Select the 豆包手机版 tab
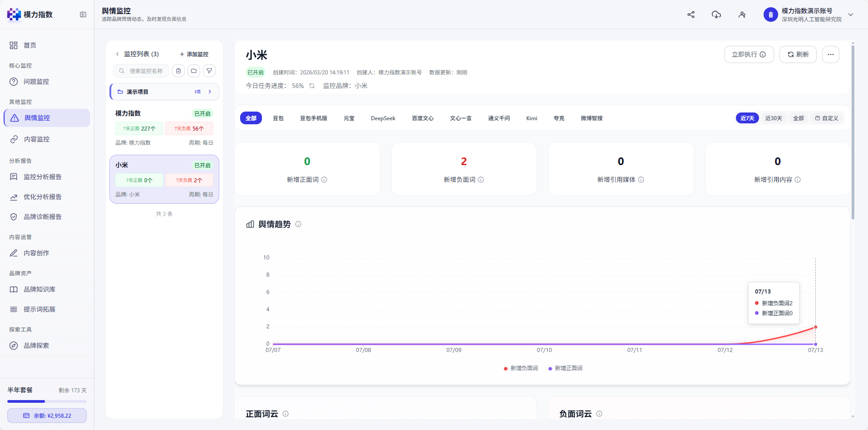The image size is (868, 430). coord(314,118)
